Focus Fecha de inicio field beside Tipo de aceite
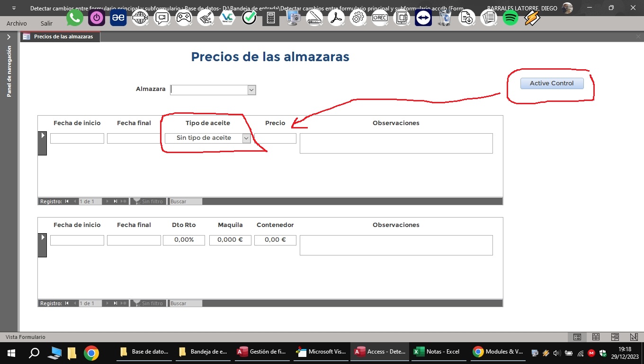This screenshot has height=364, width=644. click(x=77, y=138)
